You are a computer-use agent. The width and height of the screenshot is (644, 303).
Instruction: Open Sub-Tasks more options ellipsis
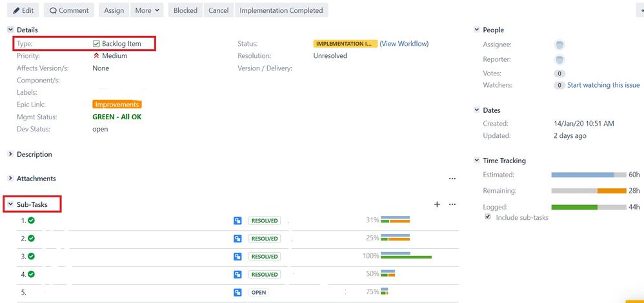[x=452, y=204]
